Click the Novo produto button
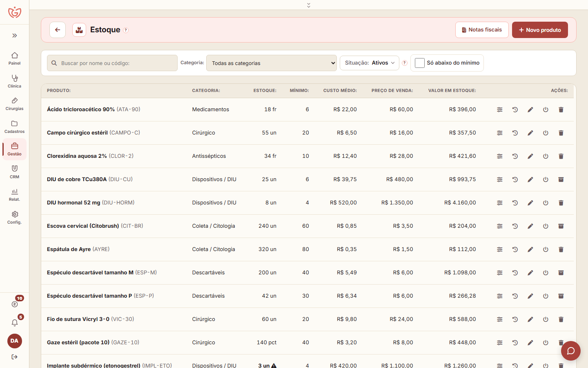Viewport: 588px width, 368px height. [540, 30]
